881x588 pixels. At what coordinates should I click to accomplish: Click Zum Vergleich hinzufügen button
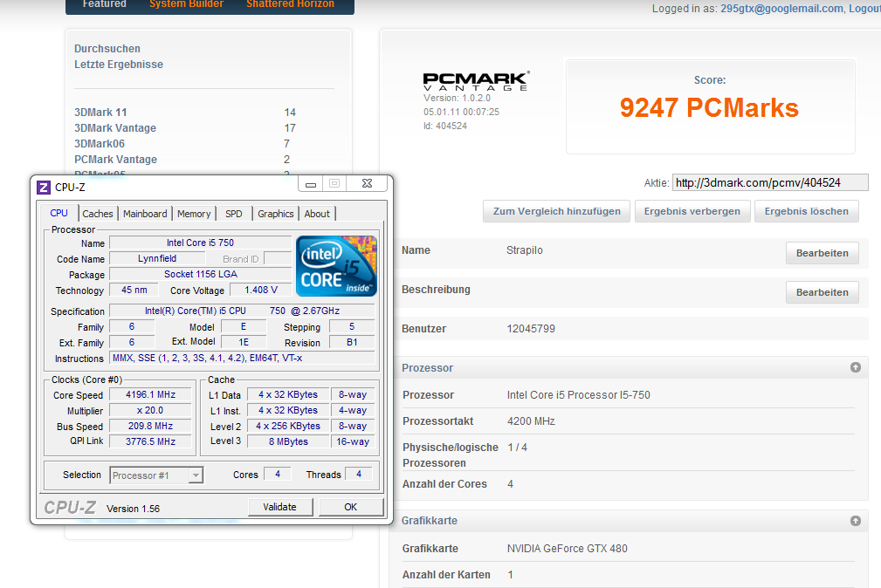coord(556,211)
